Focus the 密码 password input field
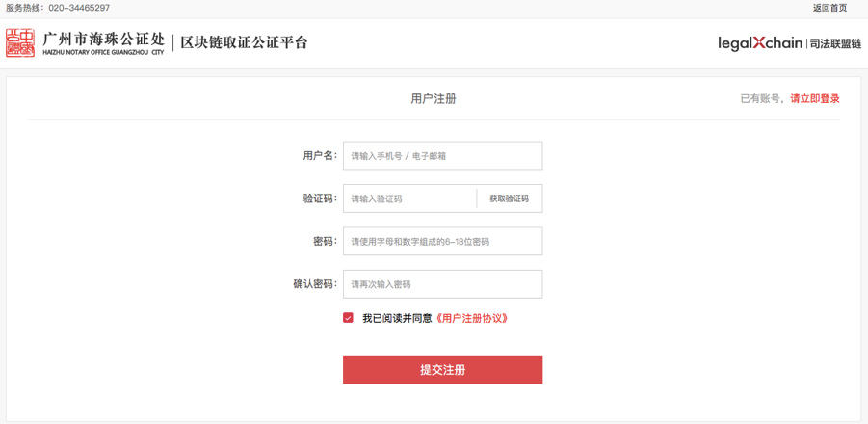The height and width of the screenshot is (424, 868). (443, 241)
